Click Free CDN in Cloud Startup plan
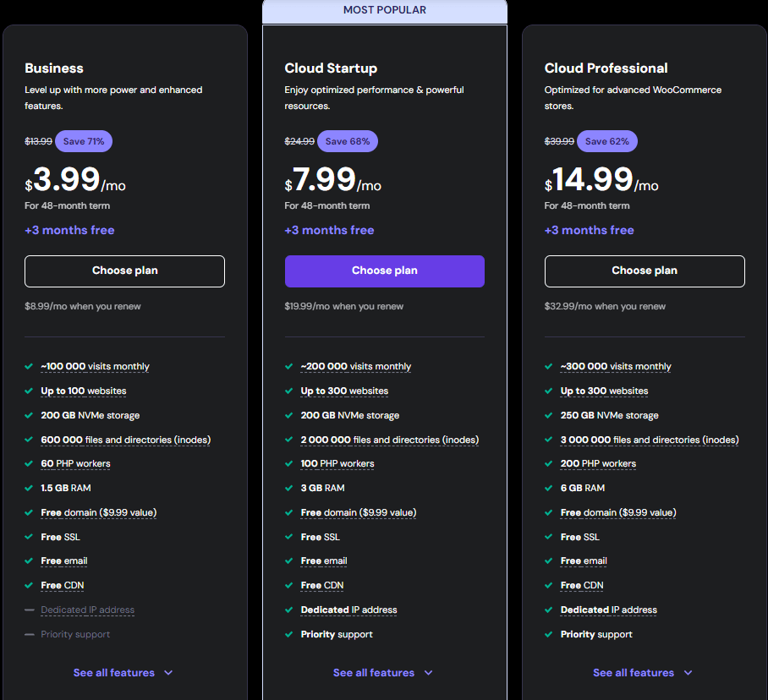The height and width of the screenshot is (700, 768). pyautogui.click(x=322, y=586)
